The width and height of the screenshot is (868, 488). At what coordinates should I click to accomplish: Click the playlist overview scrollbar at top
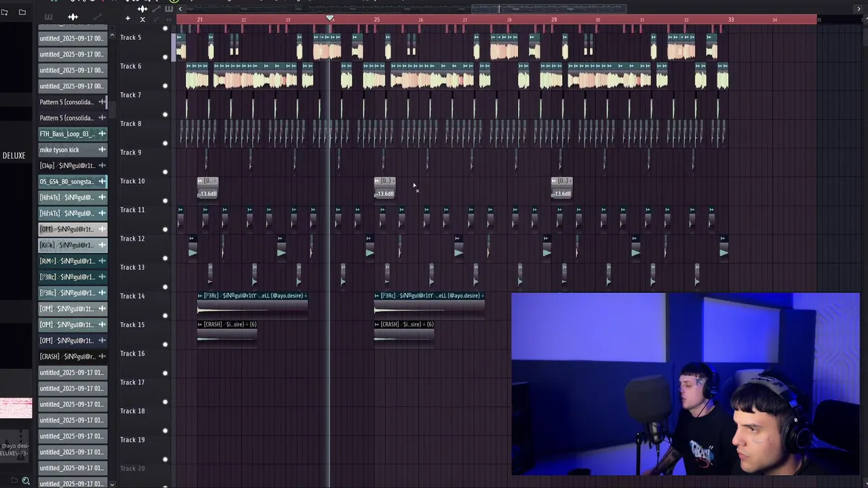pyautogui.click(x=549, y=9)
